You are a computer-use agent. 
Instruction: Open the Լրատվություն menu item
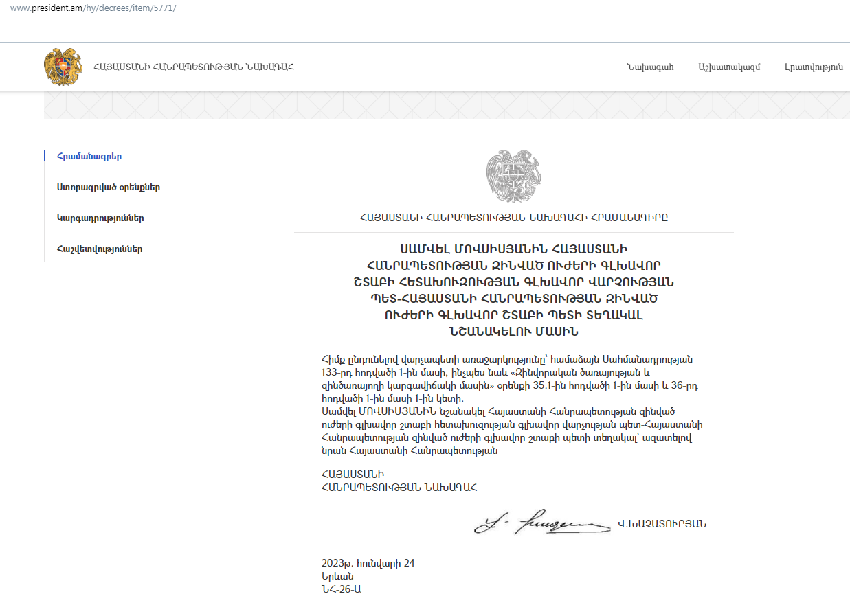point(814,67)
